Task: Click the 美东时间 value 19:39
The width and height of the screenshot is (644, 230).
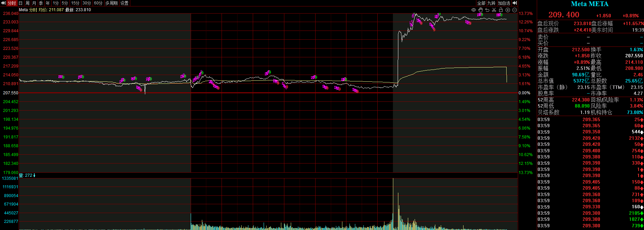Action: 638,30
